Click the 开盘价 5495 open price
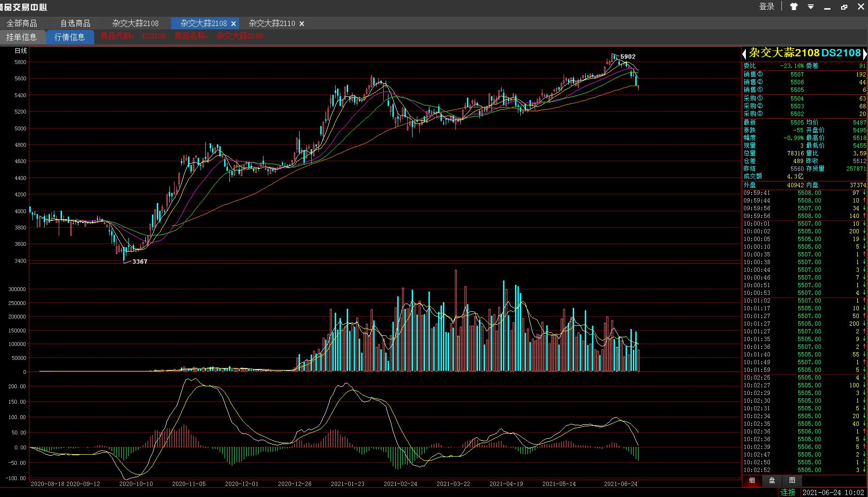Viewport: 868px width, 497px height. [859, 130]
